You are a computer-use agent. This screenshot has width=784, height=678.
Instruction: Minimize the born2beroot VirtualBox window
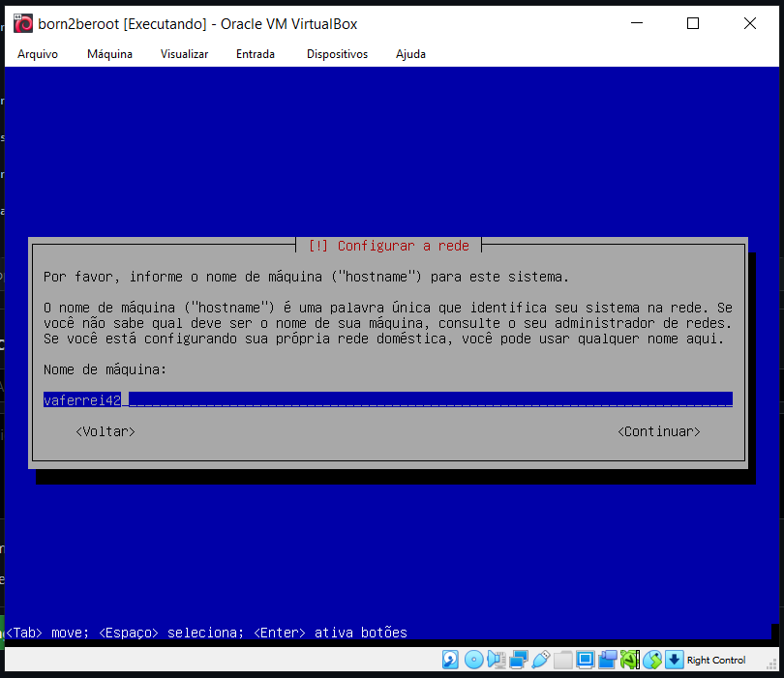(x=637, y=23)
